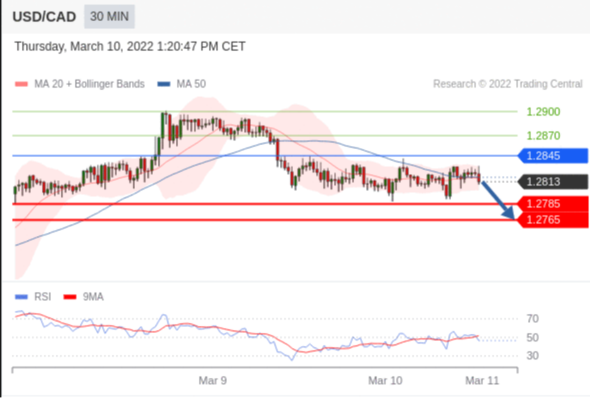Click the MA 20 + Bollinger Bands legend swatch
590x399 pixels.
click(x=21, y=84)
